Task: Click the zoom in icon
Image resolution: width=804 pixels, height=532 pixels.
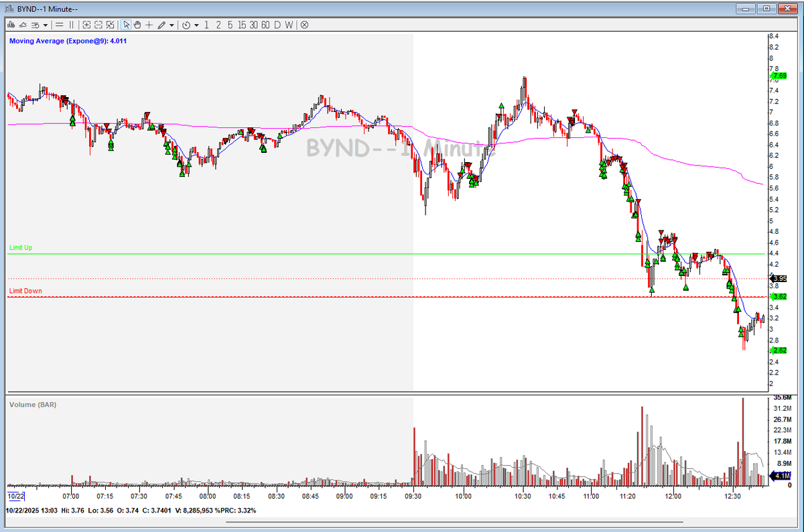Action: 86,25
